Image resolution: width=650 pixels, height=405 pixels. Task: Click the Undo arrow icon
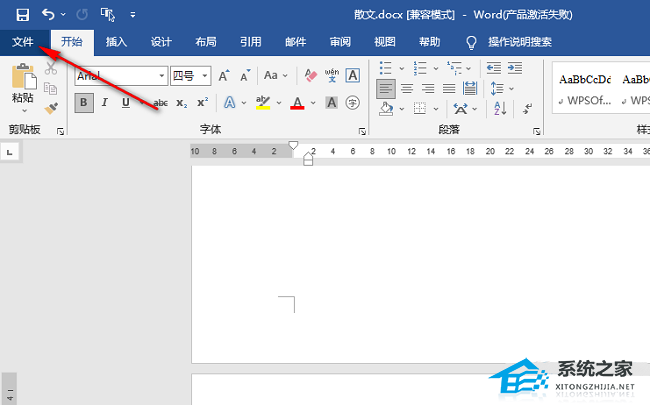pos(48,15)
